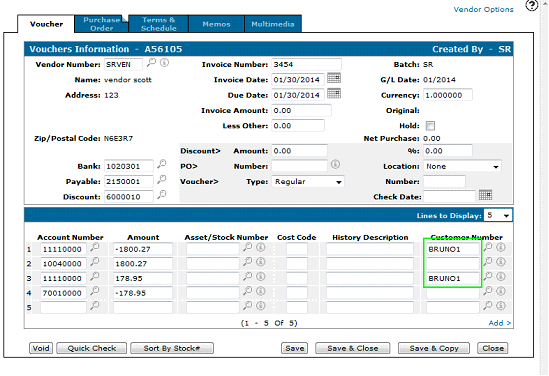Search Asset/Stock Number on line 1
The image size is (549, 376).
tap(248, 247)
